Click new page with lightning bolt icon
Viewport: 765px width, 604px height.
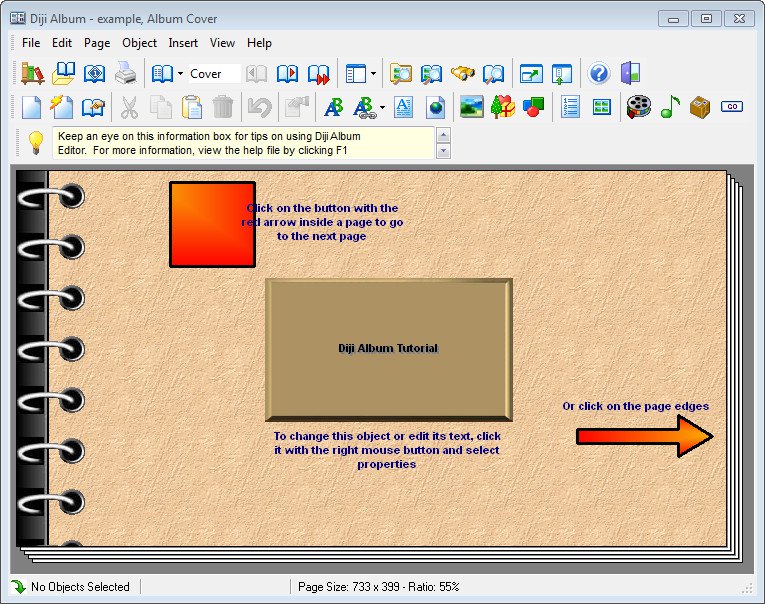62,107
